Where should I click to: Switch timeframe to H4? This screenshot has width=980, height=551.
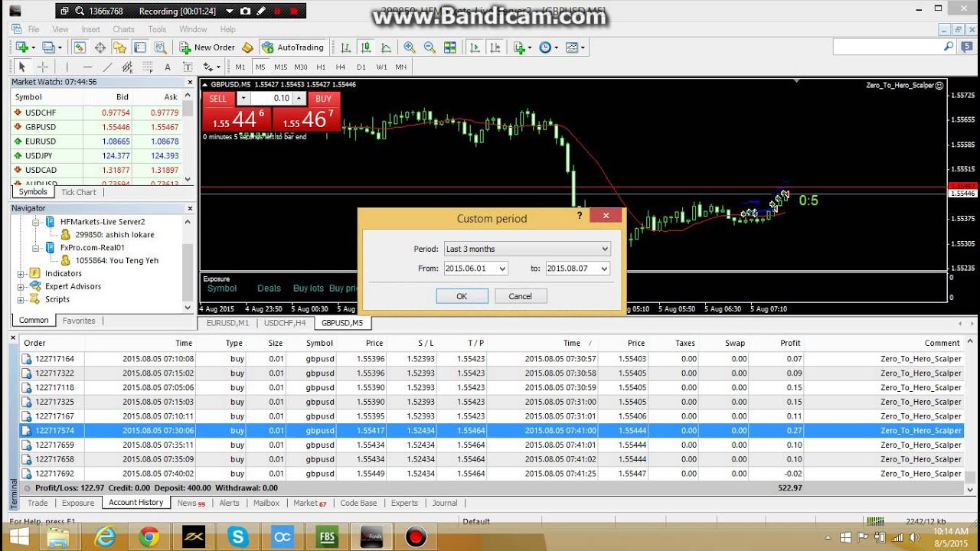click(341, 67)
